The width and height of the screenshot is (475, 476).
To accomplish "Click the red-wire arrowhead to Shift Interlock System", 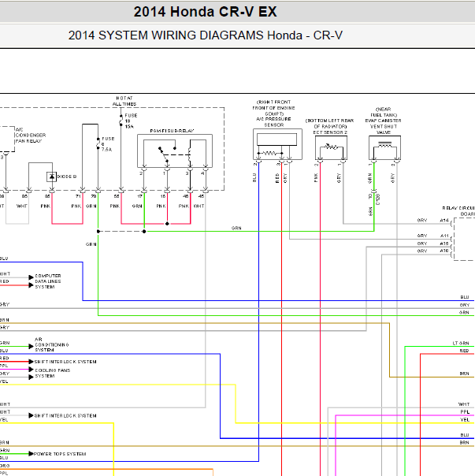I will pyautogui.click(x=31, y=362).
